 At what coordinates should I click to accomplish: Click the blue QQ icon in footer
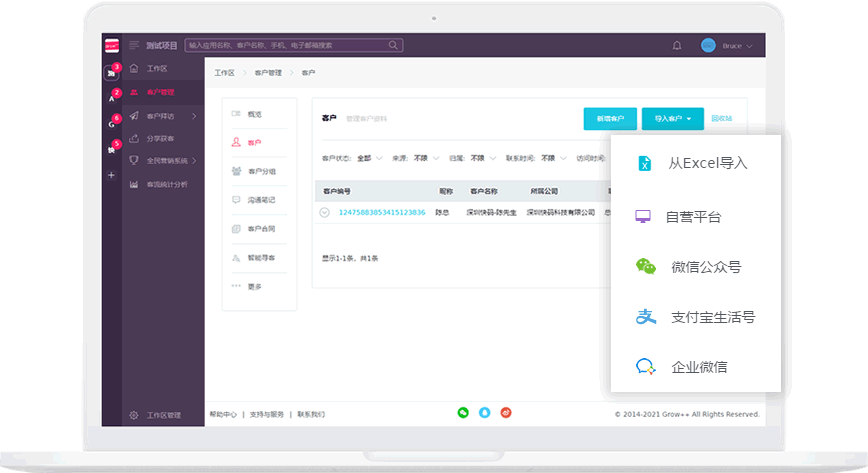coord(485,412)
